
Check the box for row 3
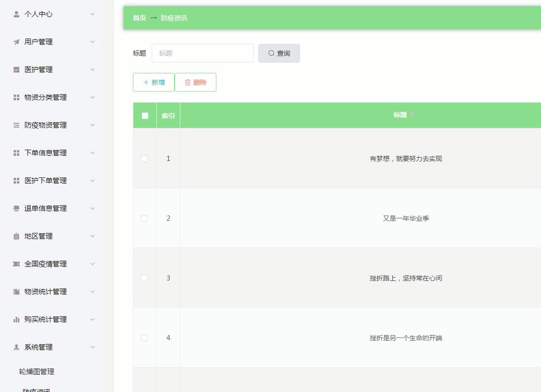[x=144, y=278]
